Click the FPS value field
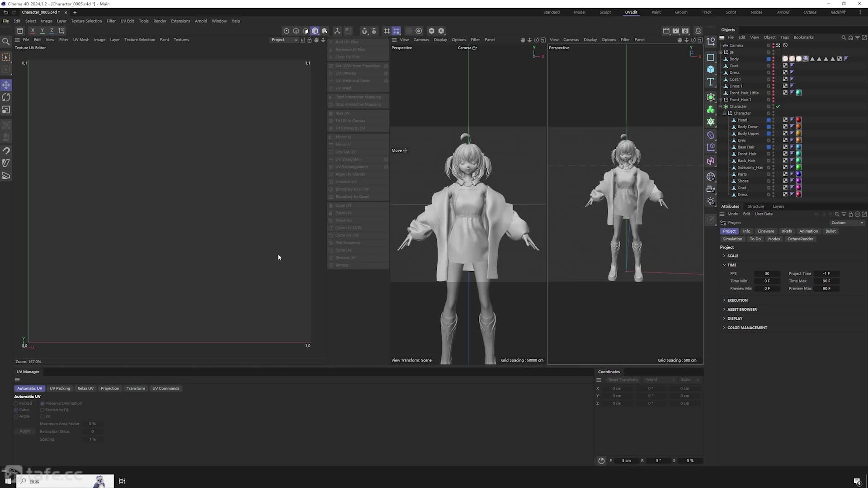Screen dimensions: 868x488 coord(767,274)
